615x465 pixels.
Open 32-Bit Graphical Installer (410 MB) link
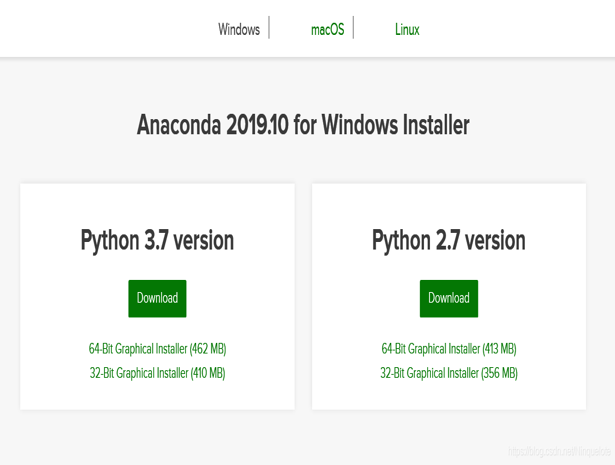click(x=157, y=373)
